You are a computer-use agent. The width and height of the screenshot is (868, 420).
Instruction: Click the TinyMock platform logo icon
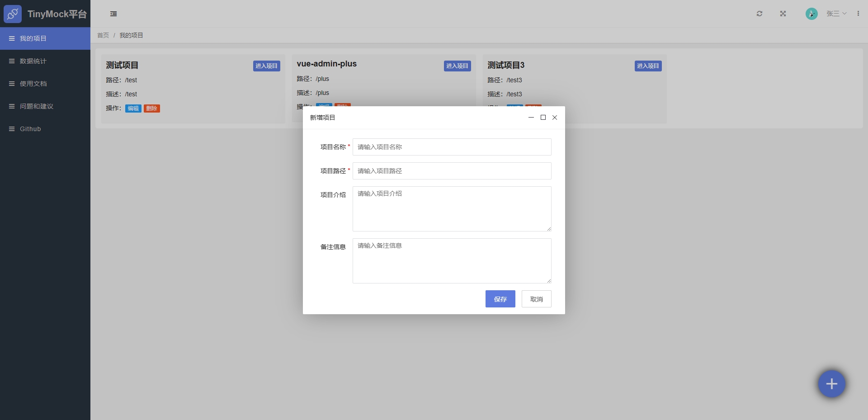[13, 14]
